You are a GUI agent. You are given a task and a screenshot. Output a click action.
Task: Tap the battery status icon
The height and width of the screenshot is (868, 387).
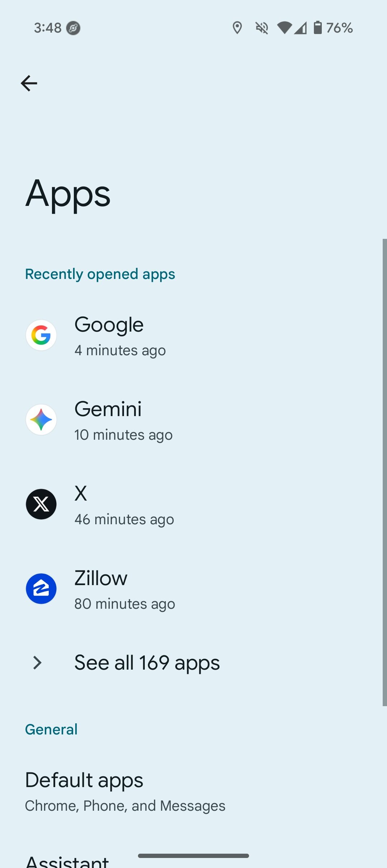[317, 28]
